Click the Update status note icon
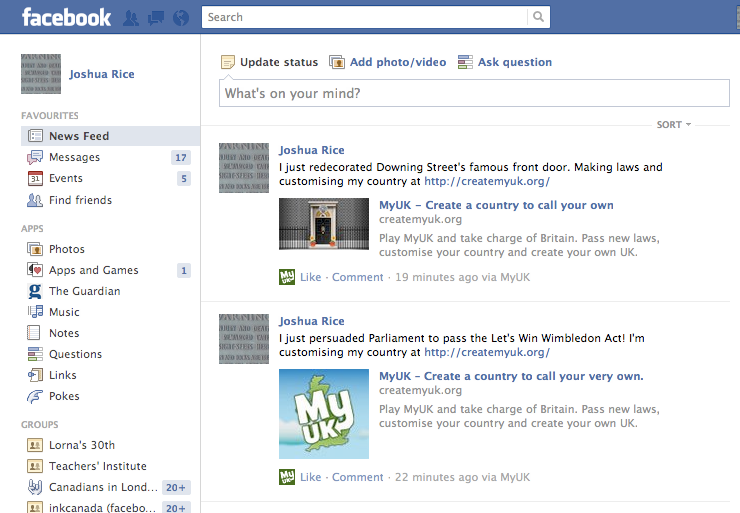 (x=227, y=62)
